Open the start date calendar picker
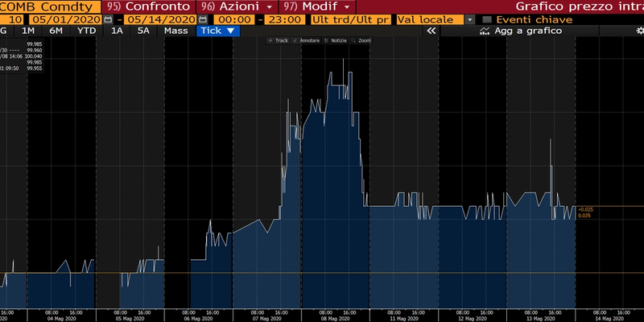Screen dimensions: 644x322 pos(108,19)
